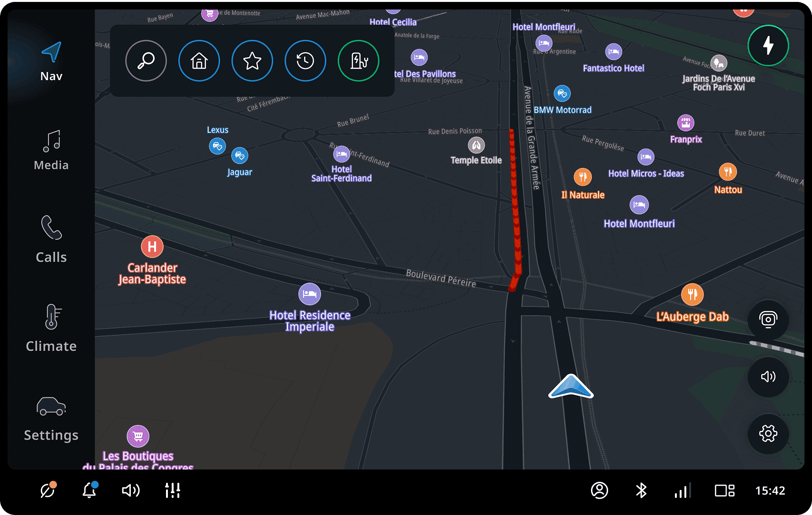Image resolution: width=812 pixels, height=515 pixels.
Task: Select L'Auberge Dab restaurant marker
Action: coord(692,294)
